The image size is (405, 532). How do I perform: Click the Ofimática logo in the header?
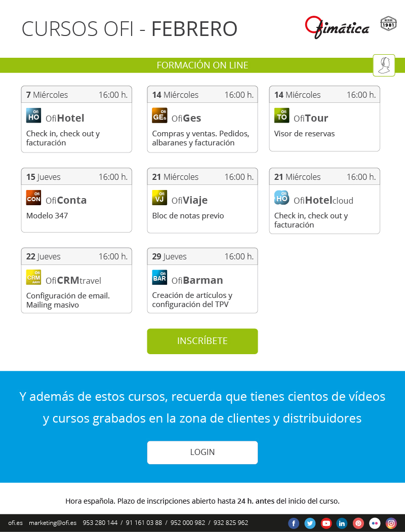click(x=337, y=27)
